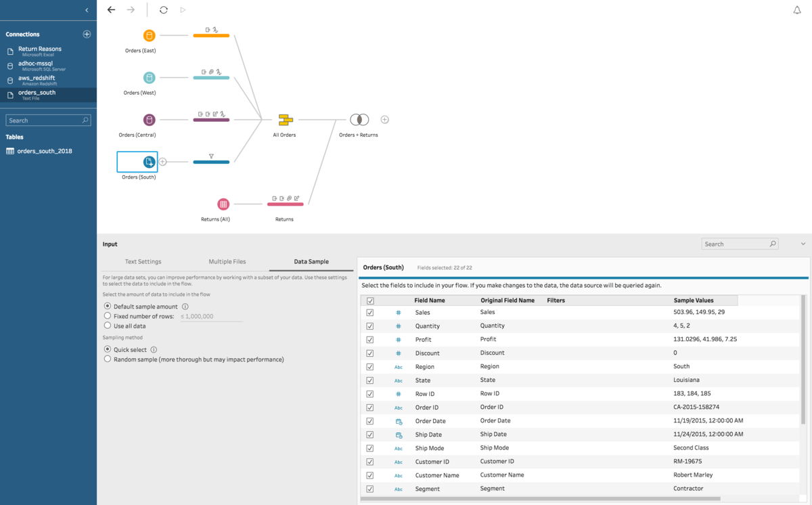Click the forward arrow in toolbar
This screenshot has width=812, height=505.
coord(131,10)
